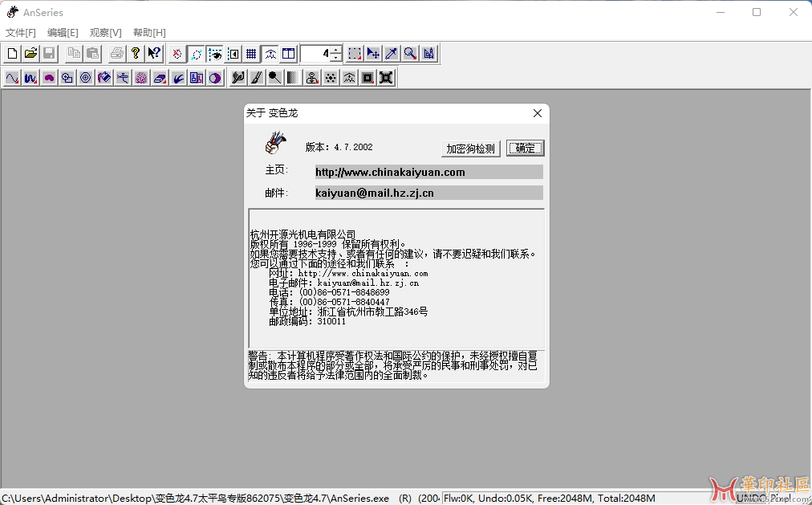This screenshot has width=812, height=505.
Task: Select the ruler triangle measuring tool
Action: 428,53
